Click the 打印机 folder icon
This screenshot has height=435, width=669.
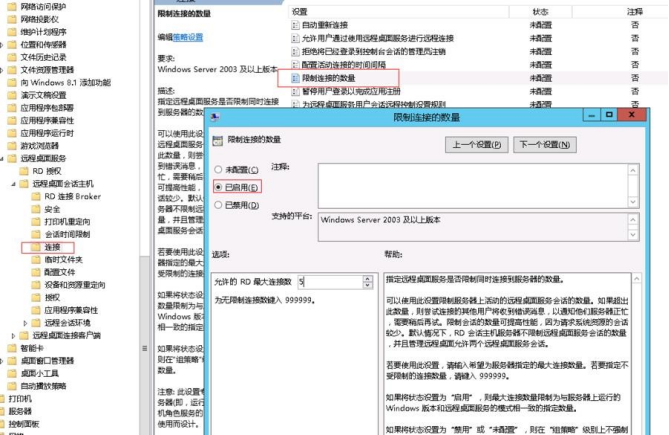point(3,399)
